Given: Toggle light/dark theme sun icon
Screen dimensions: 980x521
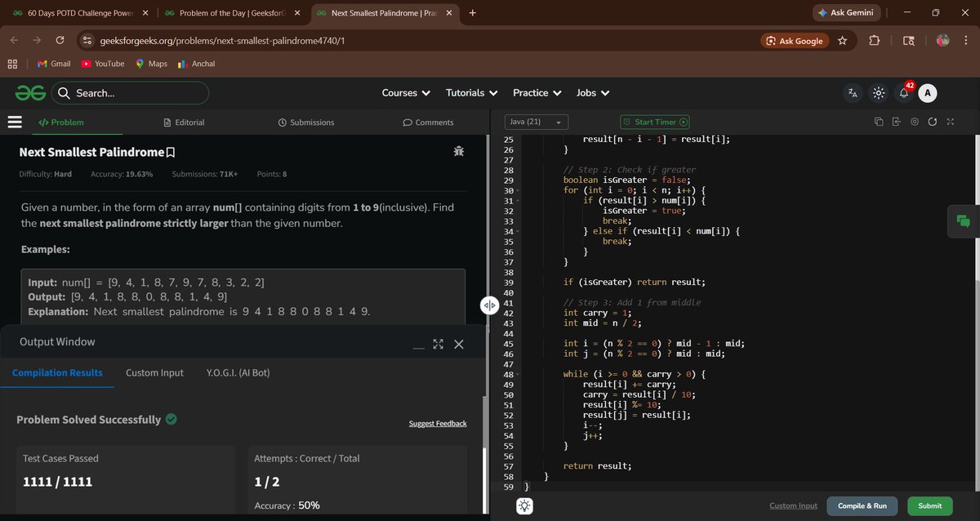Looking at the screenshot, I should (878, 93).
